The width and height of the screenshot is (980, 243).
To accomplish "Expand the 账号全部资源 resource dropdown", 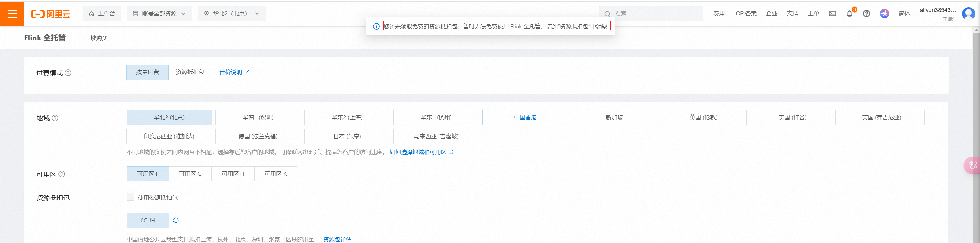I will 160,14.
